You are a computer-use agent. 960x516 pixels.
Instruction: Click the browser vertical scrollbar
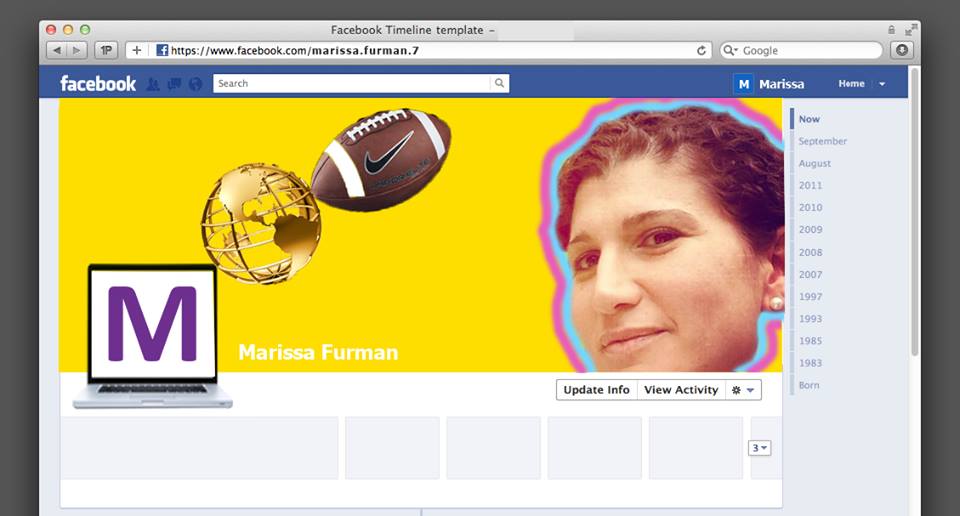point(914,211)
